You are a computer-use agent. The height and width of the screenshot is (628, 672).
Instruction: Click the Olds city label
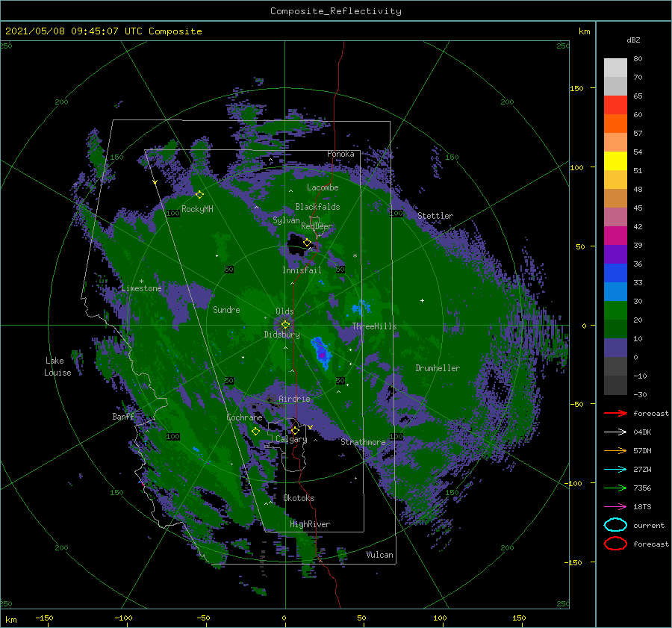(284, 311)
